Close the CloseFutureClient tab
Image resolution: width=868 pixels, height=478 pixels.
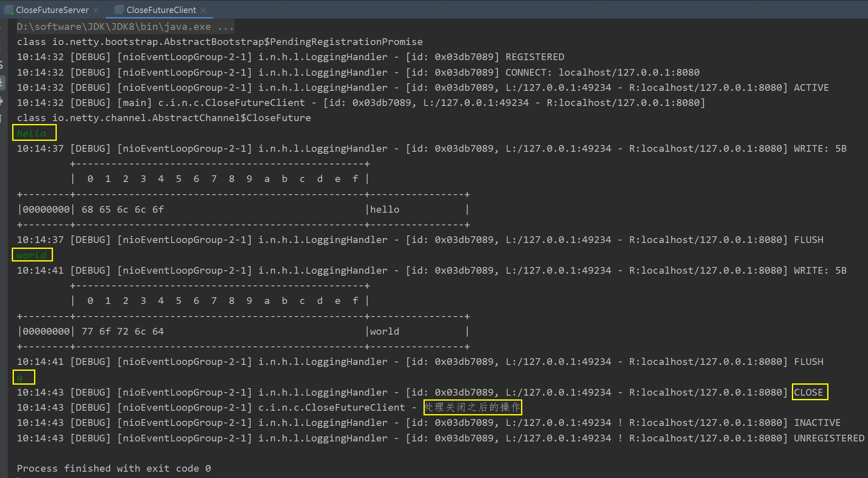pos(204,10)
